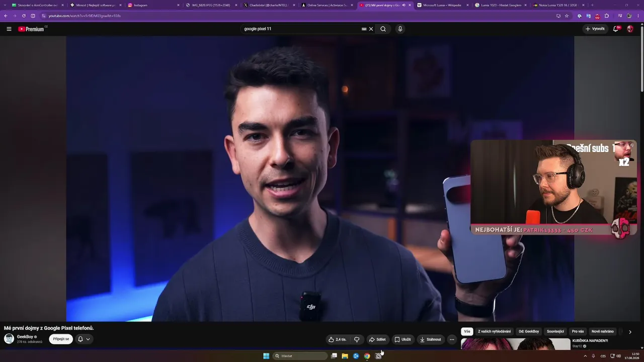The width and height of the screenshot is (644, 362).
Task: Switch to the Slosování AimController tab
Action: 38,5
